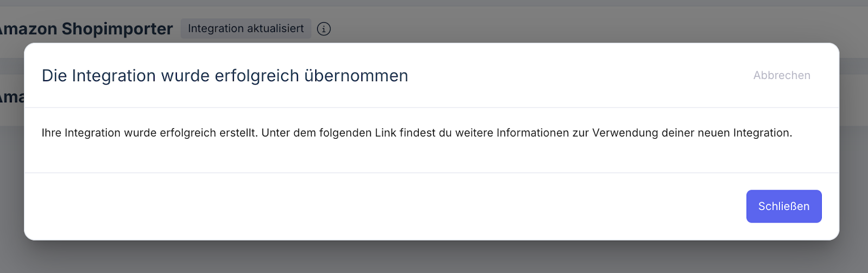
Task: Cancel the dialog via Abbrechen
Action: tap(781, 75)
